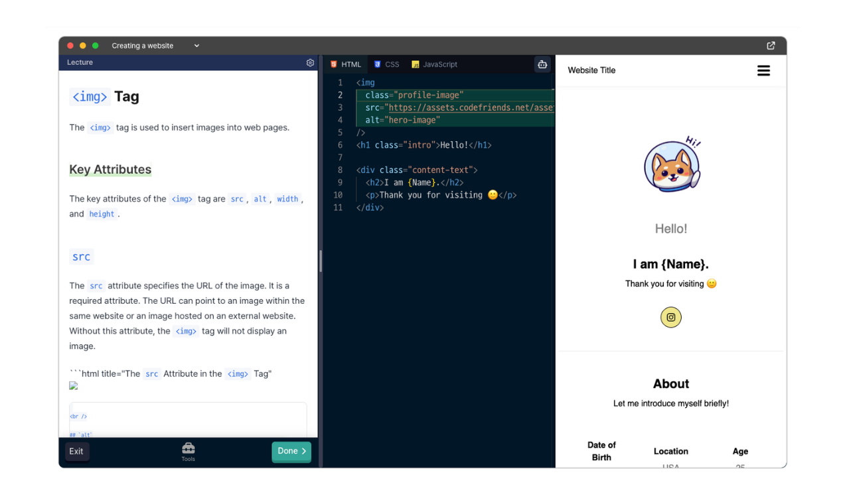Click the 'I am {Name}.' h2 code line
This screenshot has width=843, height=504.
[x=414, y=182]
